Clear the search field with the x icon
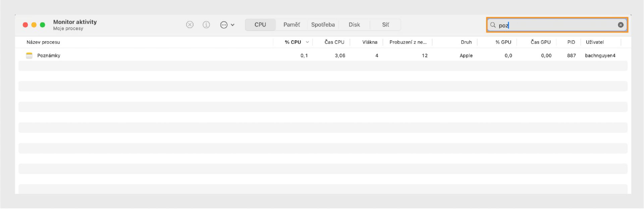 point(621,25)
